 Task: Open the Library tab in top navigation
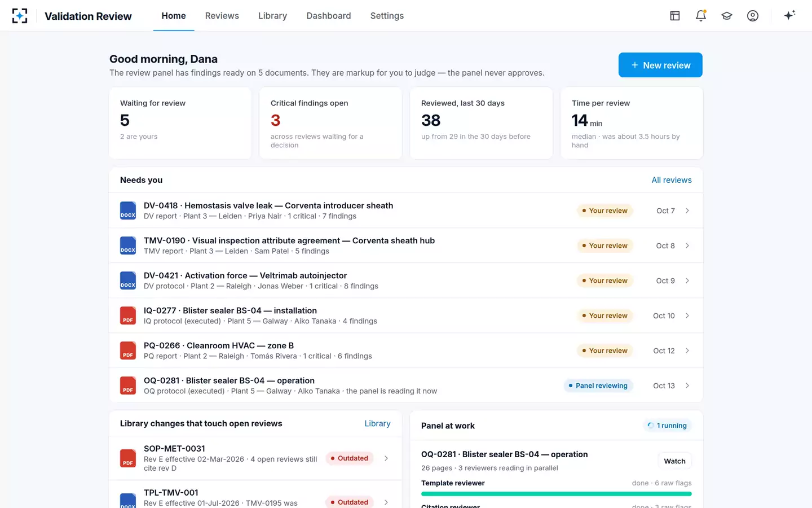click(273, 16)
